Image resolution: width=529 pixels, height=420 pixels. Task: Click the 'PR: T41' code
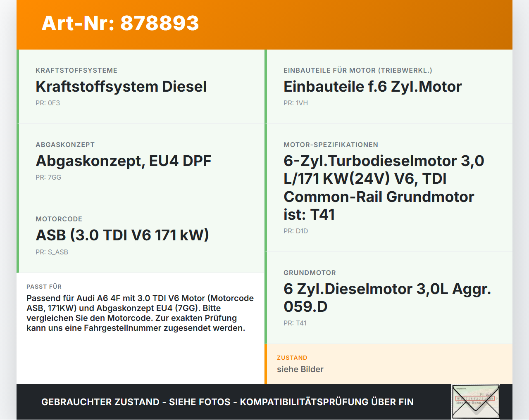tap(295, 323)
